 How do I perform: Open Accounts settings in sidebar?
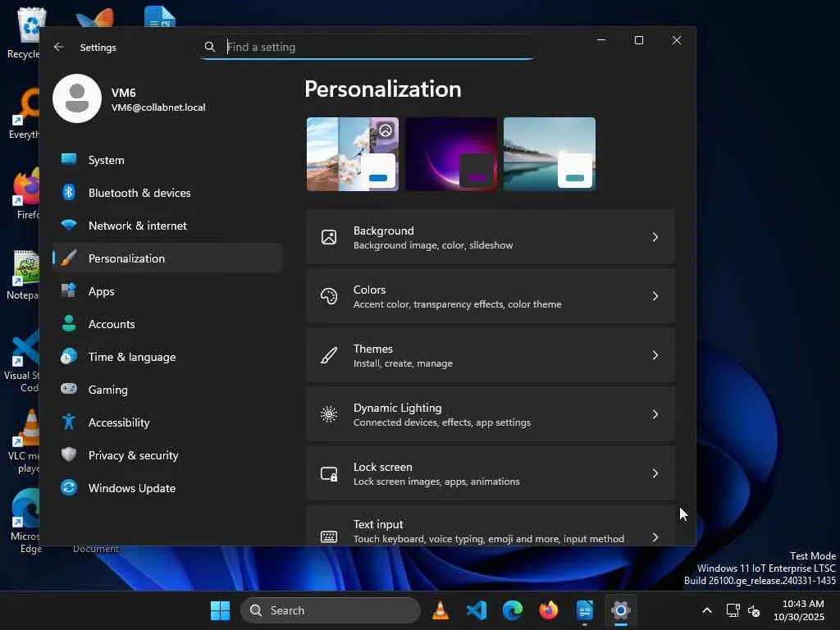pyautogui.click(x=167, y=323)
